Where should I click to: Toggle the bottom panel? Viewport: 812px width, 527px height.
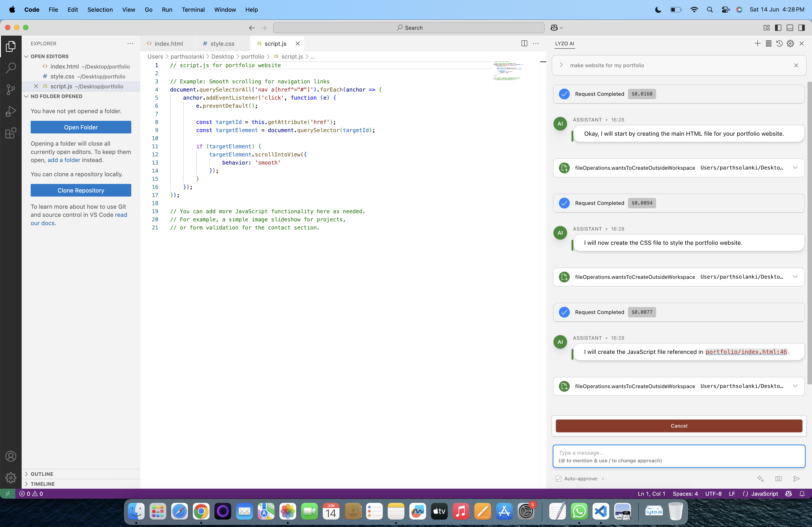pos(790,28)
